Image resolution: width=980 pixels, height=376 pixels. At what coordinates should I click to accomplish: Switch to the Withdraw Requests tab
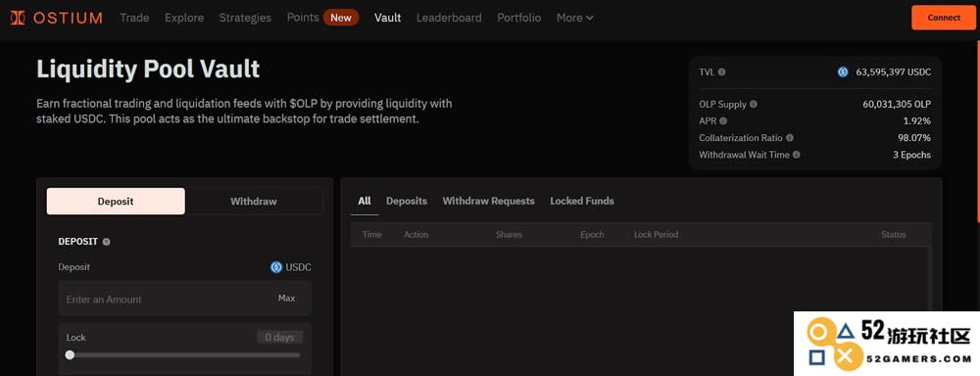click(x=489, y=201)
